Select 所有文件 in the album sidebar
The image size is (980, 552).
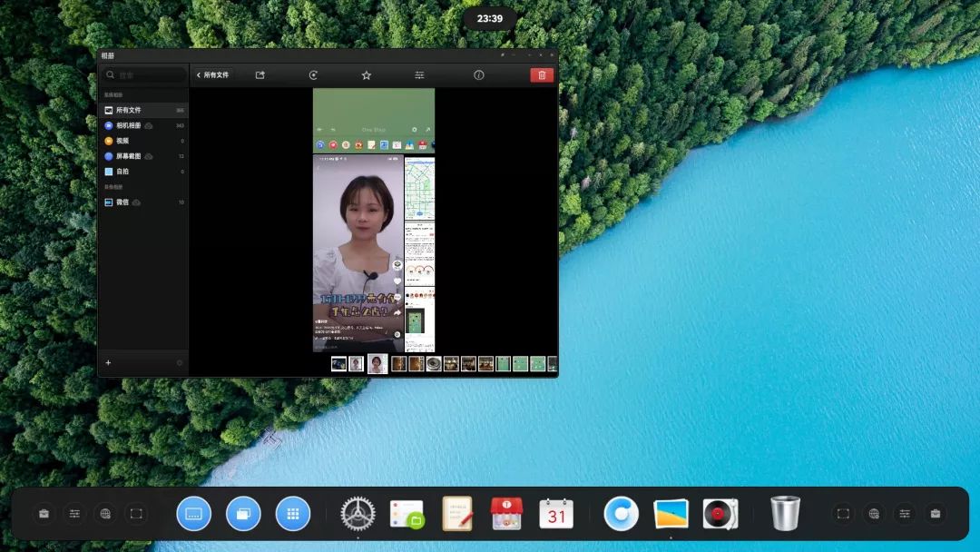[x=143, y=110]
